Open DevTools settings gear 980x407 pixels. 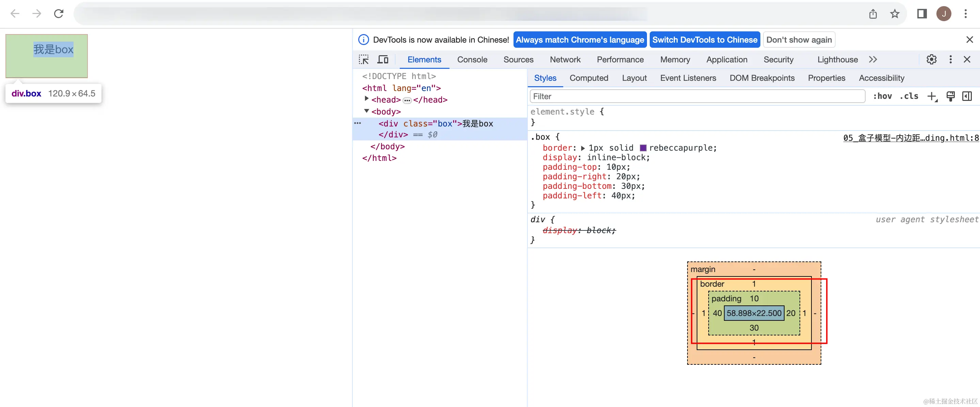tap(931, 59)
